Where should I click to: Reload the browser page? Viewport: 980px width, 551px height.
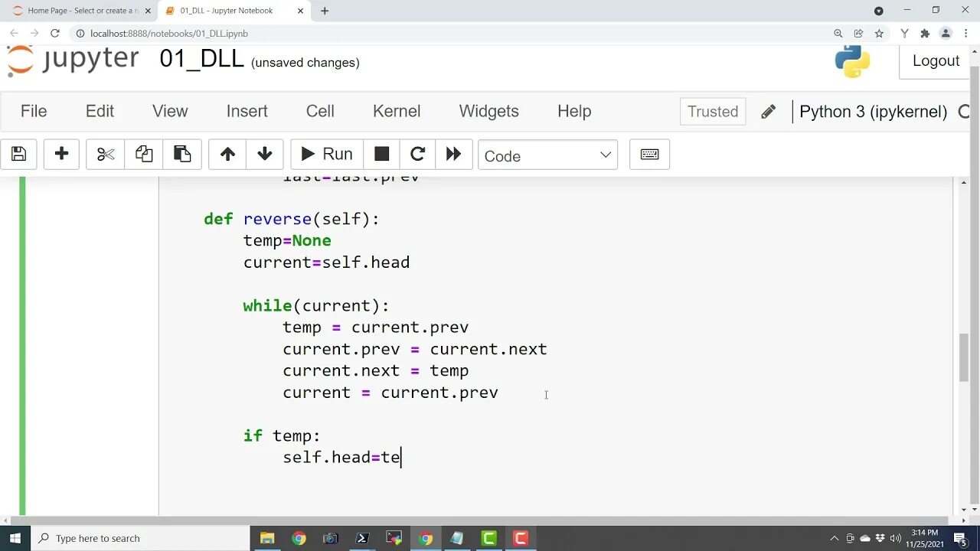tap(54, 34)
